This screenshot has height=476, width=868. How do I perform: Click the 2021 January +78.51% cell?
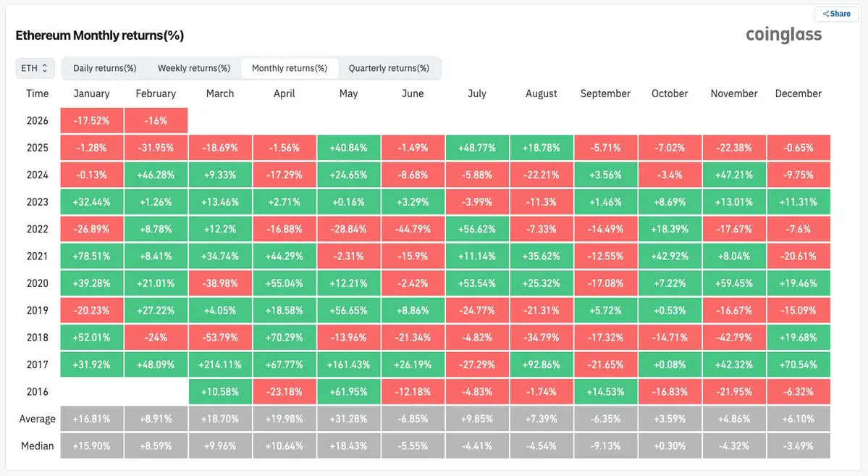[92, 256]
